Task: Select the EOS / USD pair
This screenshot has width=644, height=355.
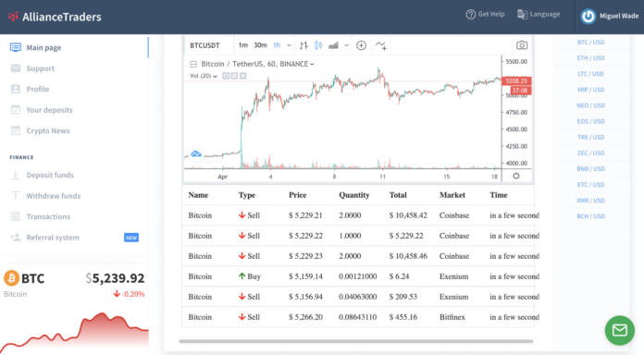Action: pyautogui.click(x=590, y=121)
